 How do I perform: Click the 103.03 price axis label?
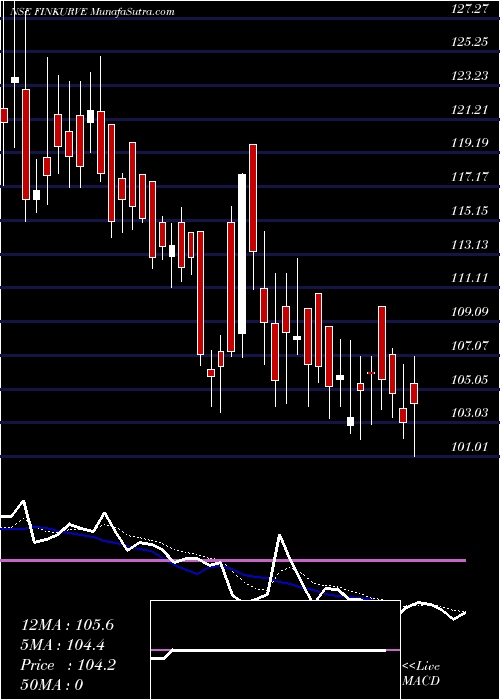pyautogui.click(x=468, y=413)
